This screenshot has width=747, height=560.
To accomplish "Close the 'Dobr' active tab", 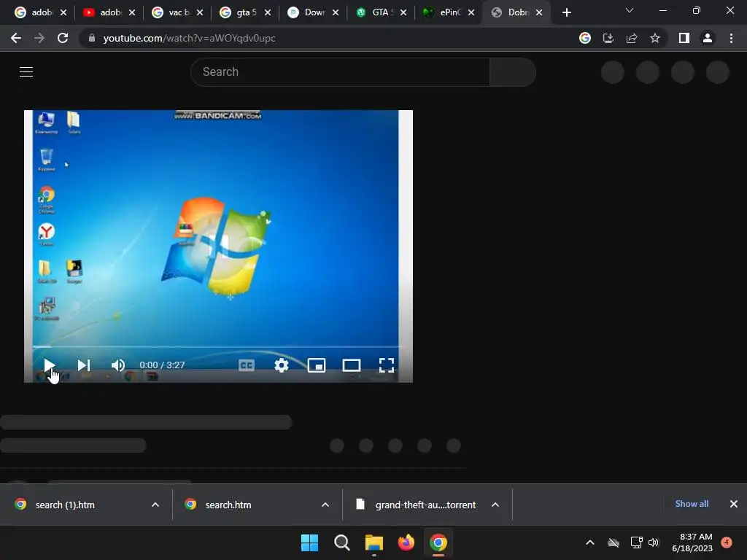I will [x=539, y=12].
